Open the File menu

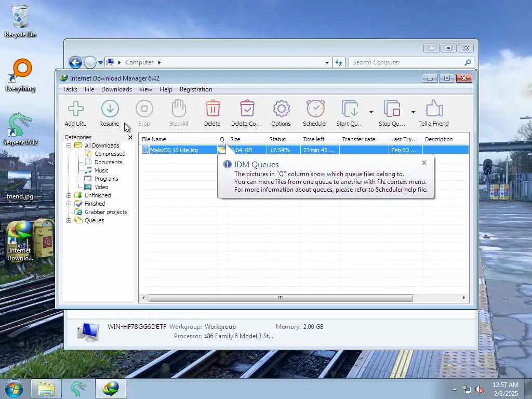coord(89,89)
